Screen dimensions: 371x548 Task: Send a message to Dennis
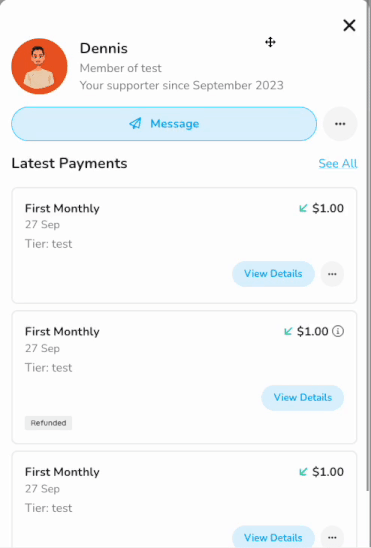[164, 124]
